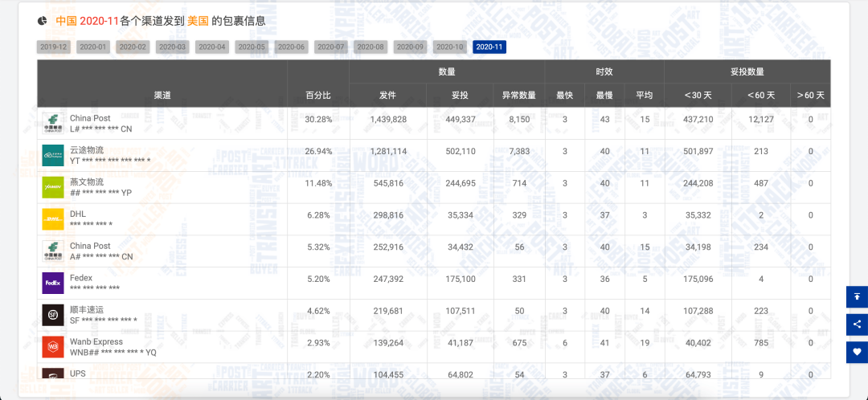Click the Fedex purple logo
Image resolution: width=868 pixels, height=400 pixels.
pyautogui.click(x=53, y=284)
